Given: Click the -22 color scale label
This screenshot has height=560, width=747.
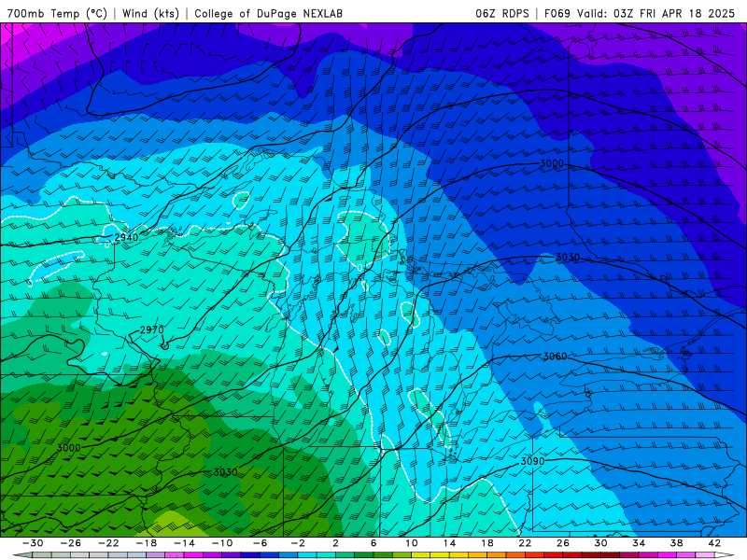Looking at the screenshot, I should coord(108,543).
